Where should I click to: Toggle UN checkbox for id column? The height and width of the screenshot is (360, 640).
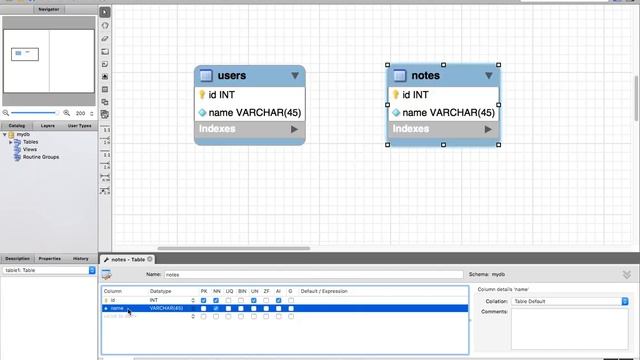point(254,300)
